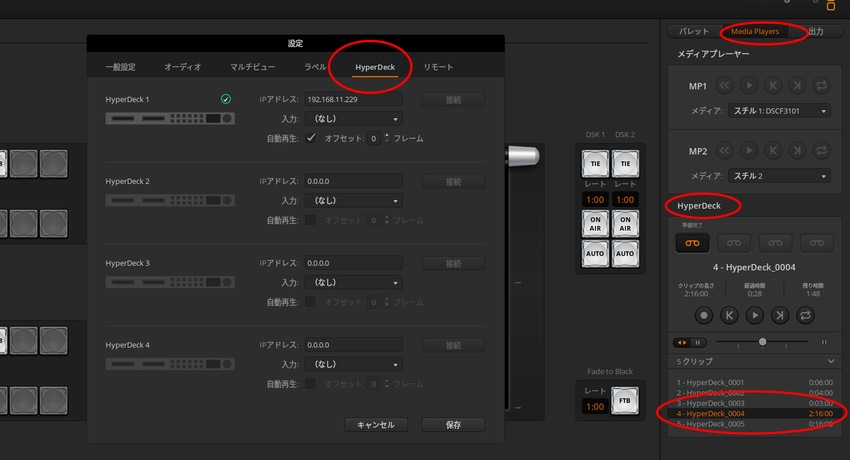Click HyperDeck shuttle mode orange arrows icon
The image size is (850, 460).
pos(681,342)
